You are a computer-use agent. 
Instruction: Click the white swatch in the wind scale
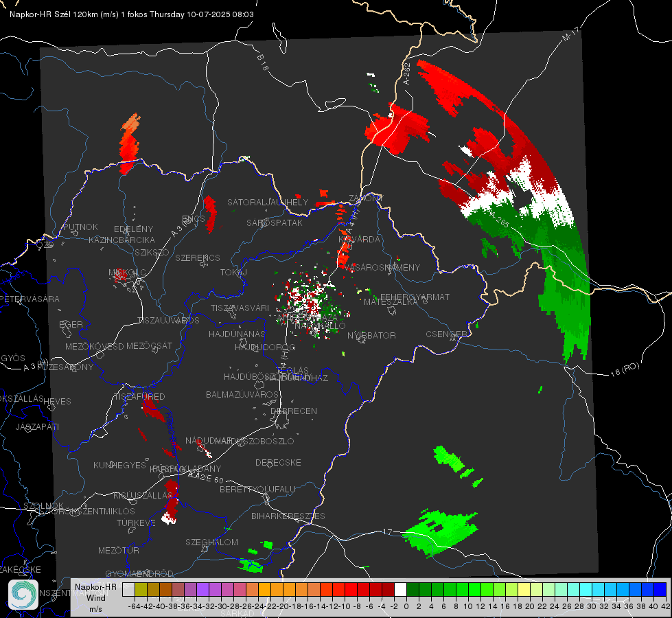click(x=400, y=590)
